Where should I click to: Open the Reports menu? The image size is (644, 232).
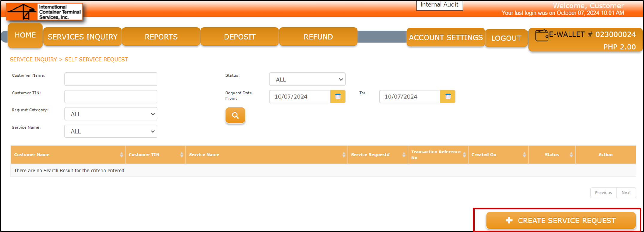tap(161, 37)
